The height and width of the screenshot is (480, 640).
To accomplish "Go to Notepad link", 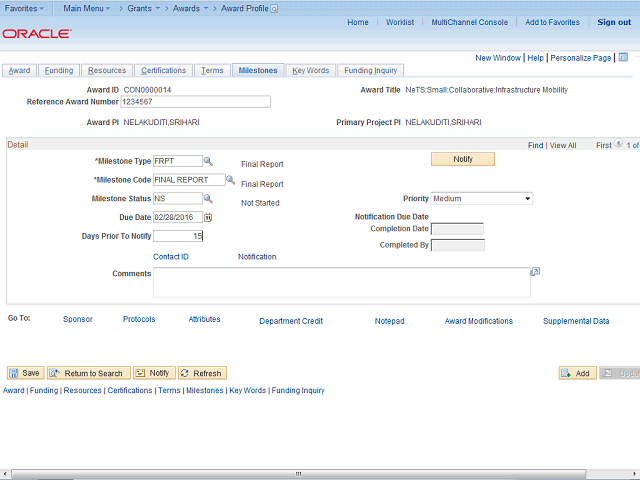I will pos(389,321).
